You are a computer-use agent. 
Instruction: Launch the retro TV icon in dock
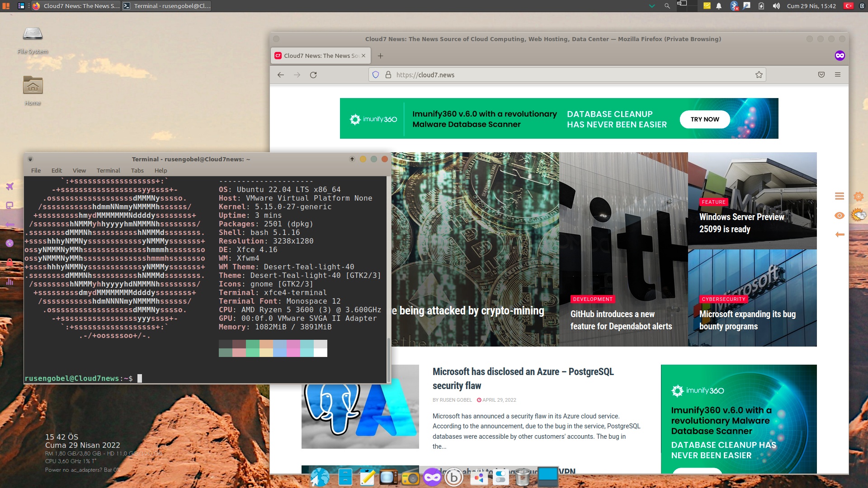[388, 477]
